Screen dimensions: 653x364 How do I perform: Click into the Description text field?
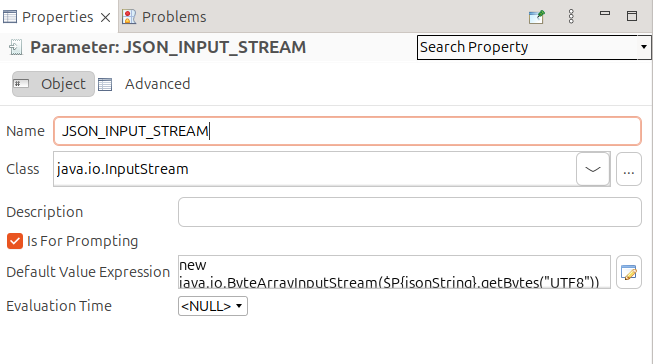[x=410, y=212]
